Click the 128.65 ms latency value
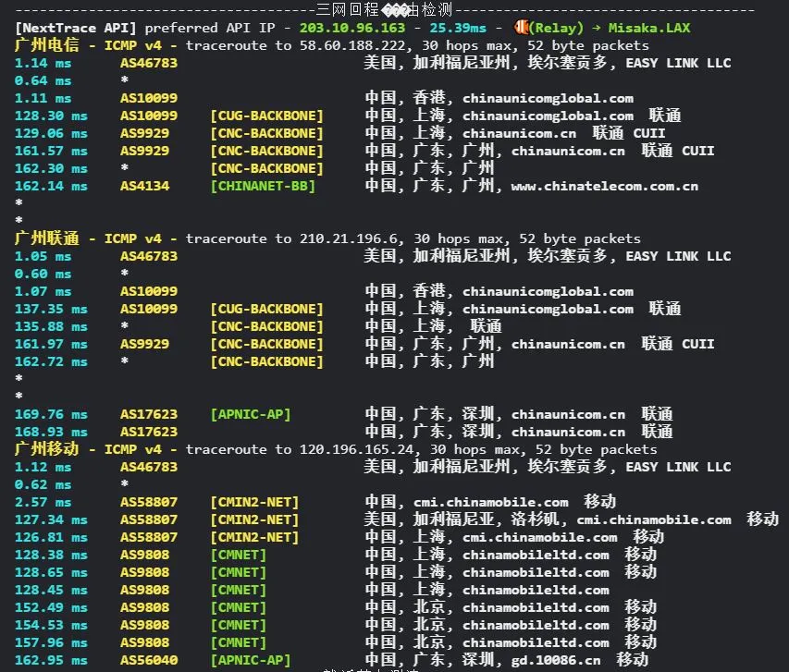Viewport: 789px width, 672px height. (51, 572)
